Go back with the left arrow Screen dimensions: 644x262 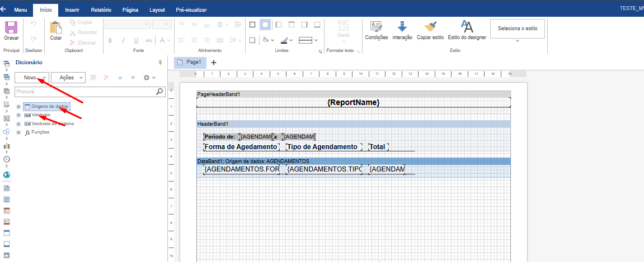[3, 9]
